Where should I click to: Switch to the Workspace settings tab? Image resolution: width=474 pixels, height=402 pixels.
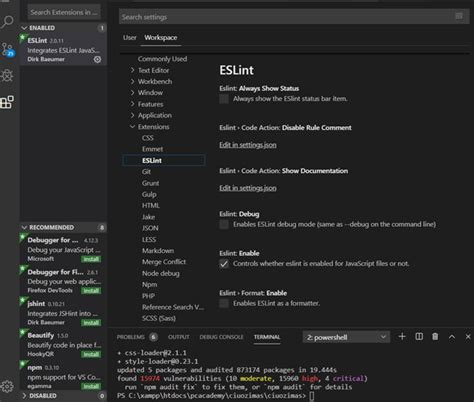[161, 38]
